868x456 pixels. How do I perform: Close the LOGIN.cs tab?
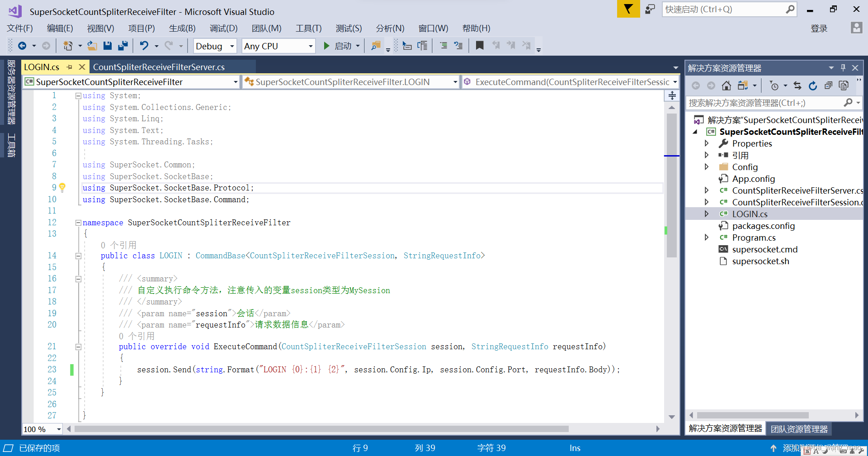(x=82, y=67)
